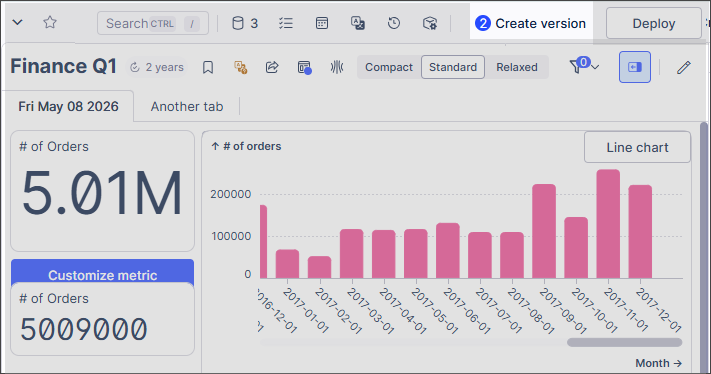Click the bar for 2017-09-01
This screenshot has width=711, height=374.
[544, 231]
